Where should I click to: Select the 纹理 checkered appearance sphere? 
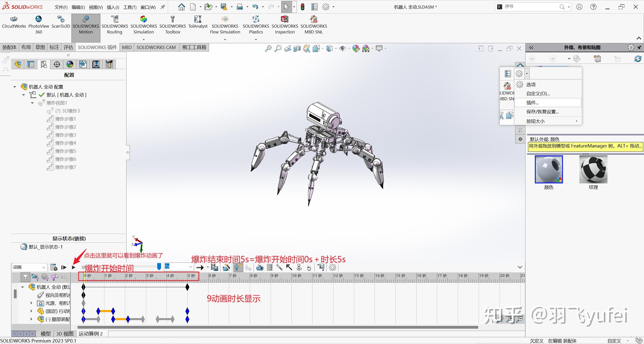pyautogui.click(x=593, y=169)
